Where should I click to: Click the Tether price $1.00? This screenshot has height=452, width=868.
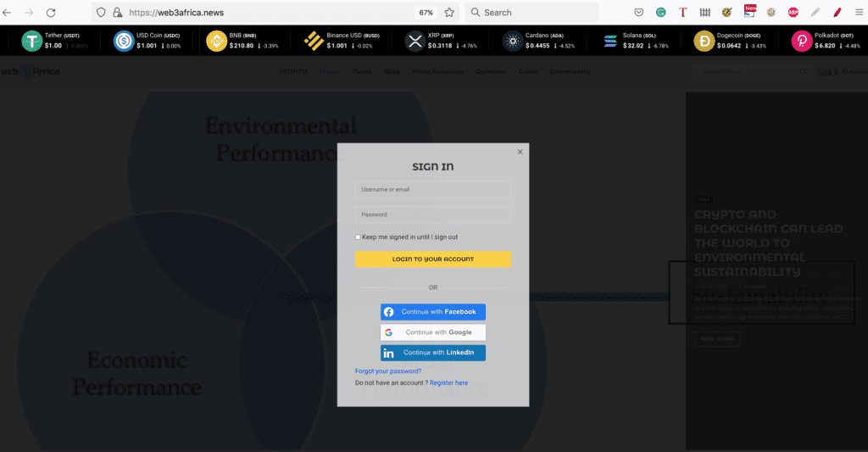pyautogui.click(x=53, y=46)
